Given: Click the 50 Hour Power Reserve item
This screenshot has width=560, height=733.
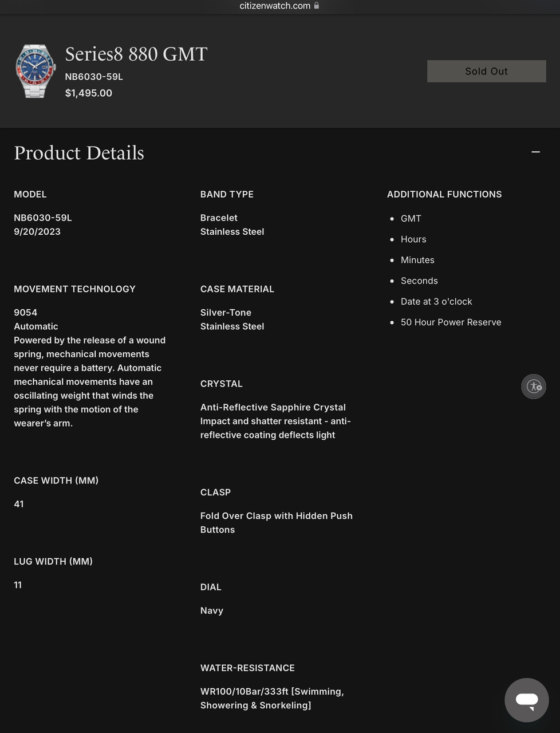Looking at the screenshot, I should (x=451, y=322).
